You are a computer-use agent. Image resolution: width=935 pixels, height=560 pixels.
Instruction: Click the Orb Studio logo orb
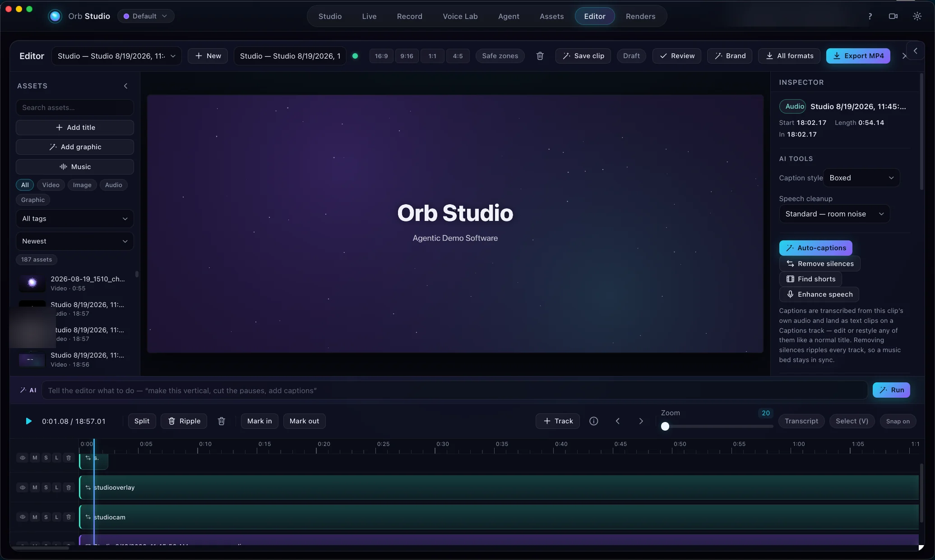(x=55, y=16)
